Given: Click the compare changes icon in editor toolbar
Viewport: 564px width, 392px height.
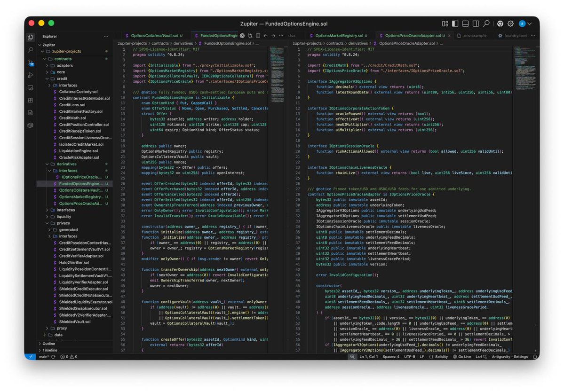Looking at the screenshot, I should tap(250, 36).
